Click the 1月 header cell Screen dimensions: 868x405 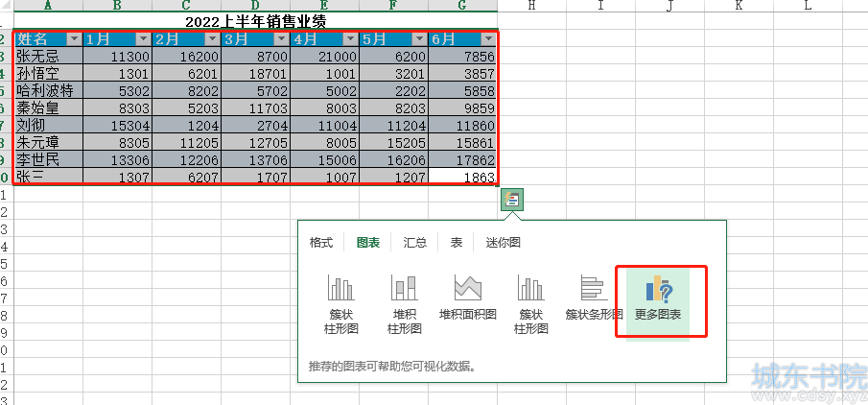117,38
